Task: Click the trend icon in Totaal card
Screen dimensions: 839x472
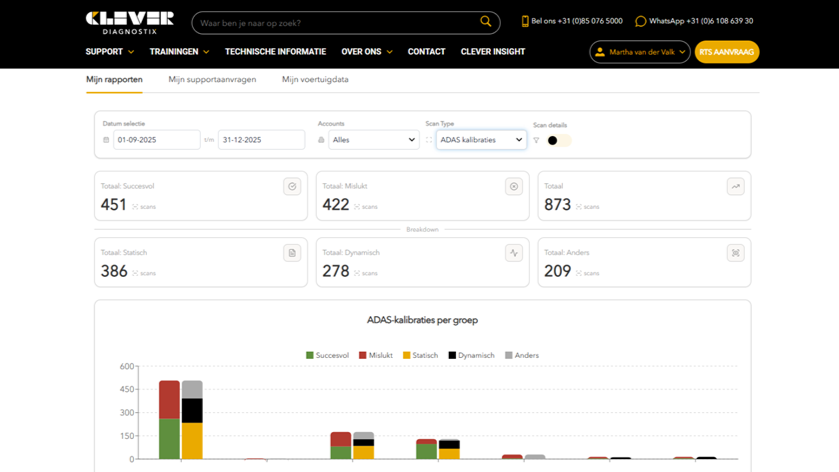Action: click(x=735, y=187)
